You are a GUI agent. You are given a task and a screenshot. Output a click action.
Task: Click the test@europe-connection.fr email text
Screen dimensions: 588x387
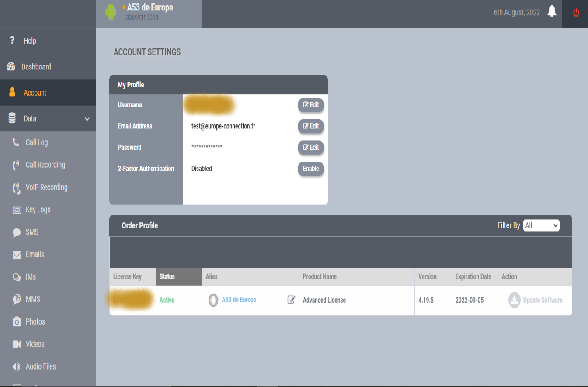[223, 126]
